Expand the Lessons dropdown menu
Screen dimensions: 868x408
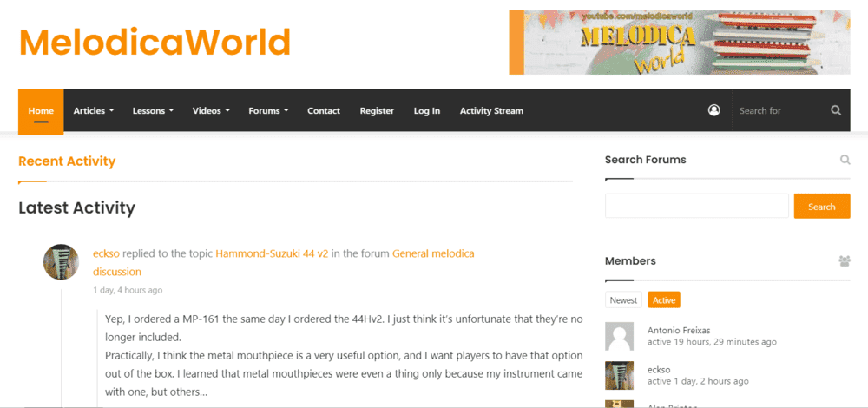[153, 111]
